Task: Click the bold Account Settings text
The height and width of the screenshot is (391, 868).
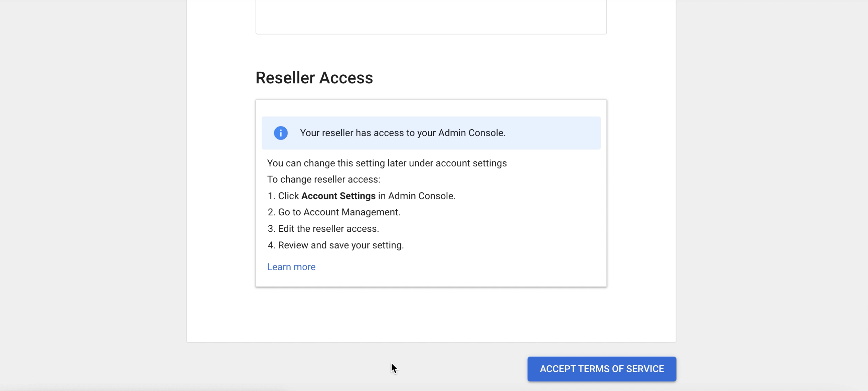Action: click(x=338, y=196)
